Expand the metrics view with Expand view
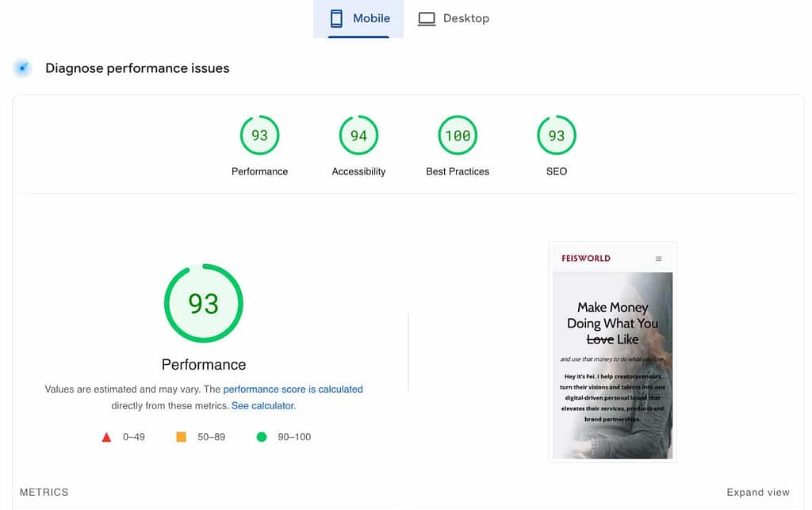Screen dimensions: 812x510 click(x=757, y=493)
